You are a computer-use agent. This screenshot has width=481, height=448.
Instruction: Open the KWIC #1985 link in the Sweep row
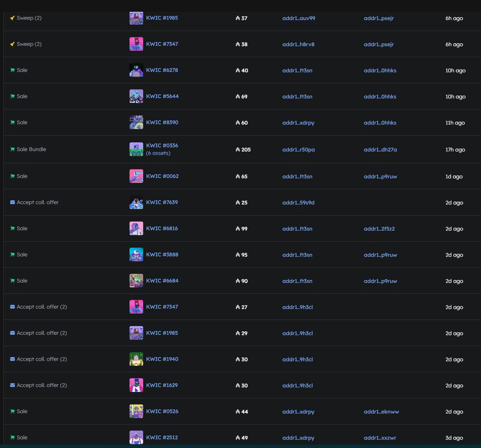click(162, 18)
